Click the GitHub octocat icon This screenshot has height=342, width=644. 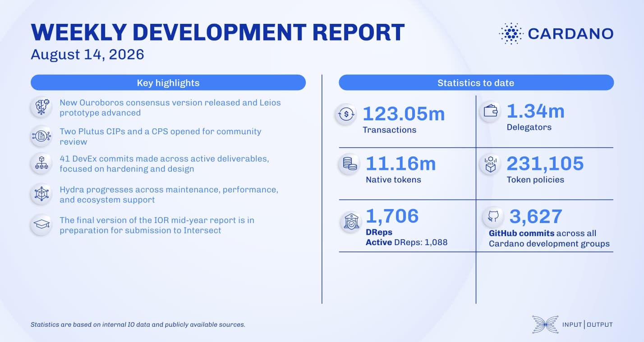click(493, 217)
